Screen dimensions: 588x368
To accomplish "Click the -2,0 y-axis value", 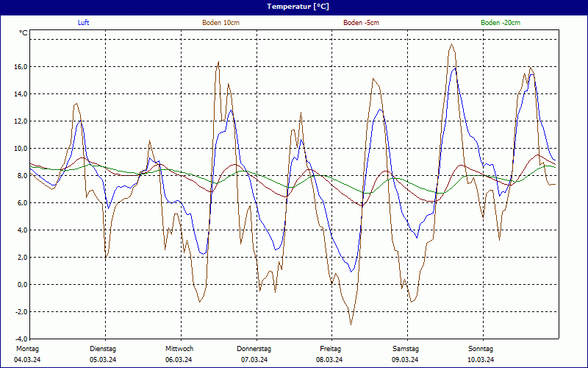I will point(21,311).
